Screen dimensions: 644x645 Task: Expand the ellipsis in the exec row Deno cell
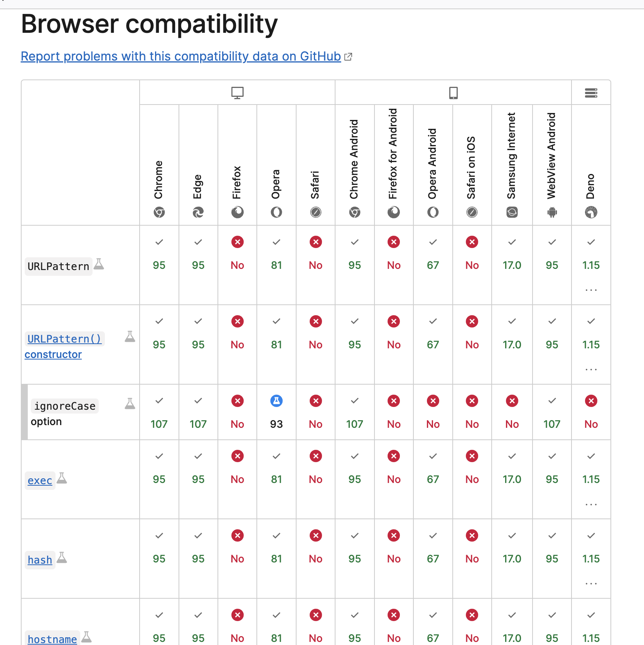click(590, 504)
